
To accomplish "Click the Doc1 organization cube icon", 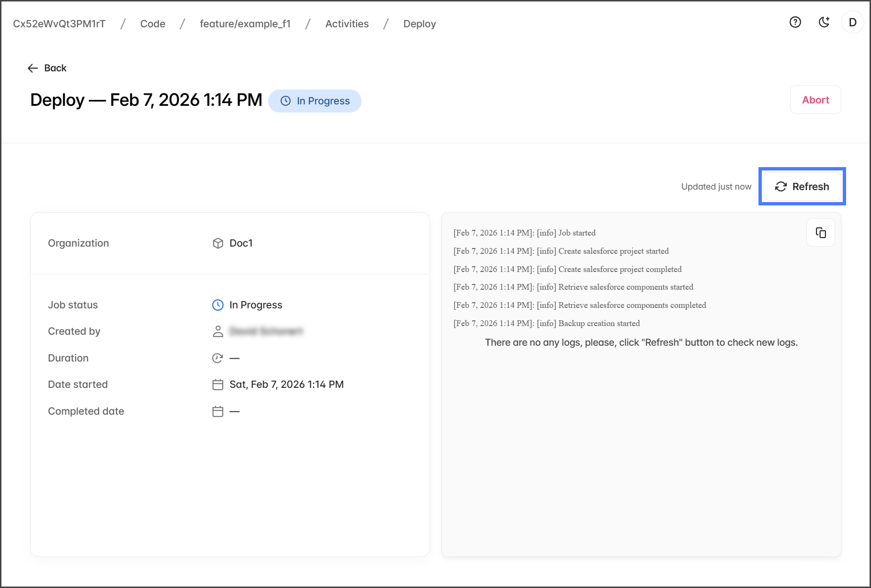I will coord(218,243).
